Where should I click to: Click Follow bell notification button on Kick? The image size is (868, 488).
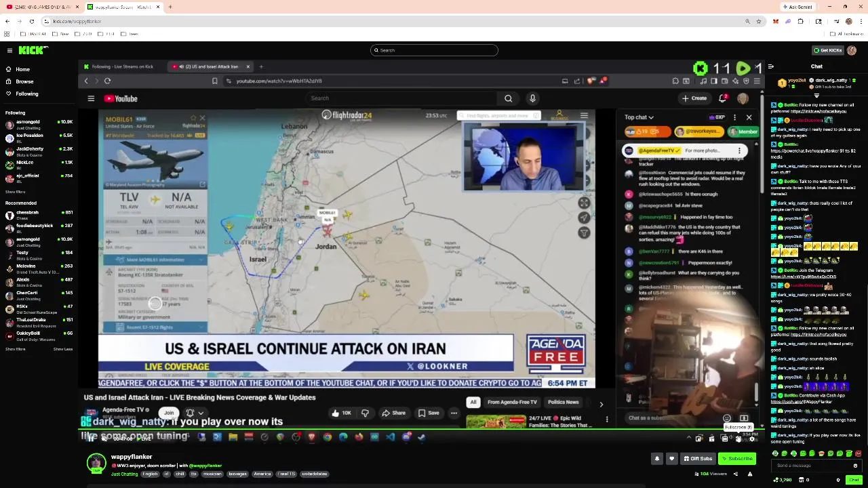[x=656, y=459]
